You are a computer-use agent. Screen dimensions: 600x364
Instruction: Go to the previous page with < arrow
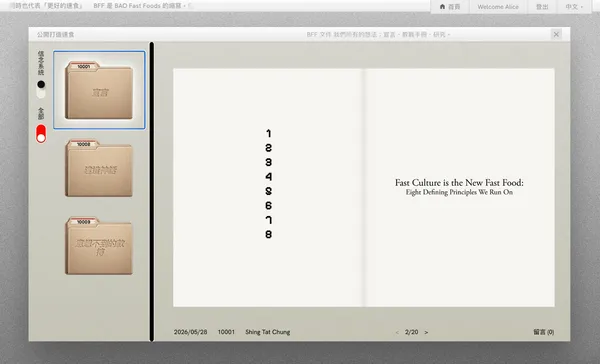(397, 332)
